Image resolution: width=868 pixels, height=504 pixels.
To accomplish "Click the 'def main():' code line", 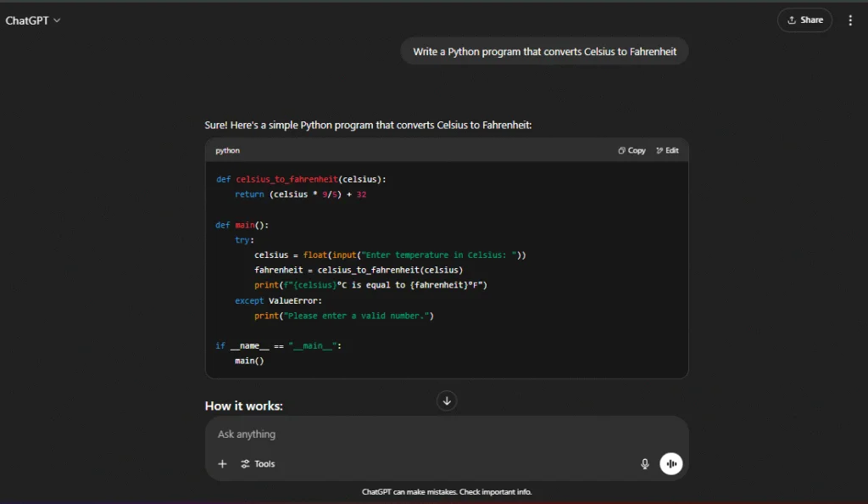I will pyautogui.click(x=242, y=225).
